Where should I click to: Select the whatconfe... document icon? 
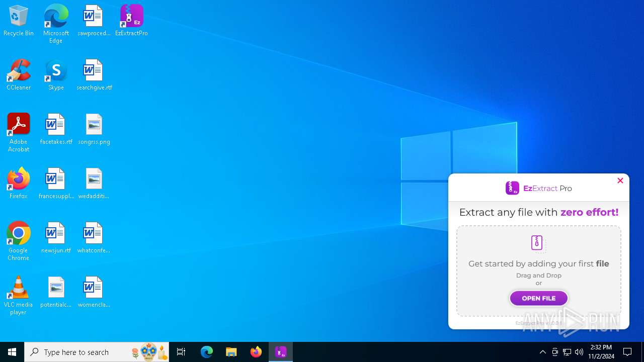coord(94,238)
